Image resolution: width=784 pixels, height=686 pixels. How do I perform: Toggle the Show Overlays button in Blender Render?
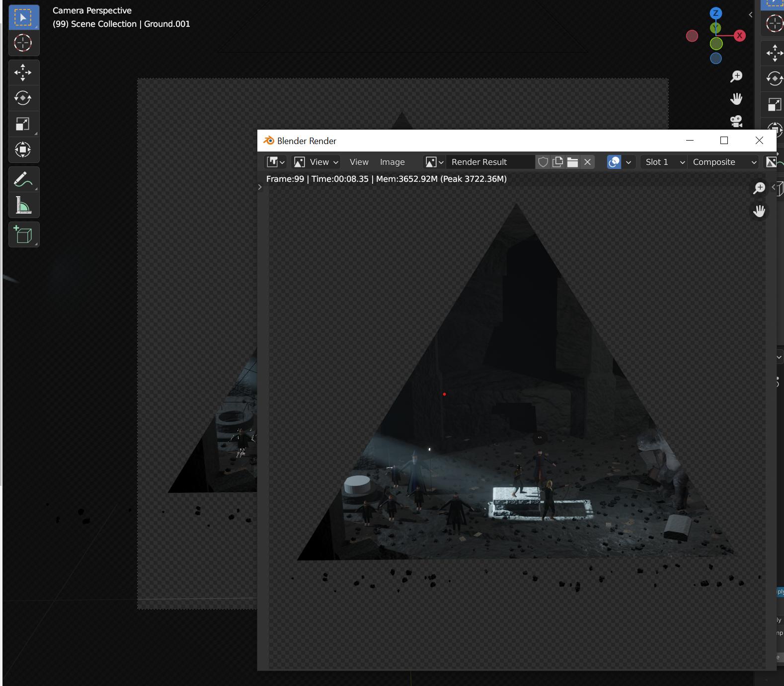[614, 162]
